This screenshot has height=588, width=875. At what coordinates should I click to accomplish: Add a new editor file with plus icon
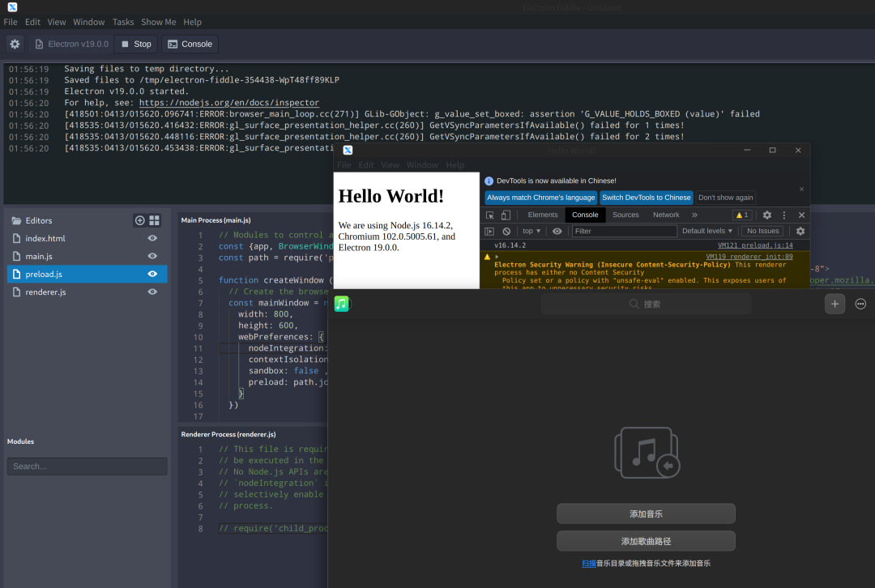139,220
